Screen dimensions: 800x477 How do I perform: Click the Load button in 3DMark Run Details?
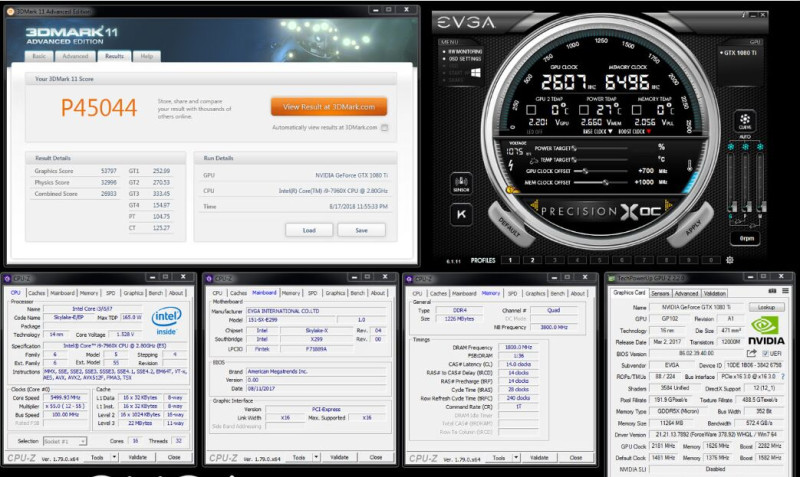[309, 230]
